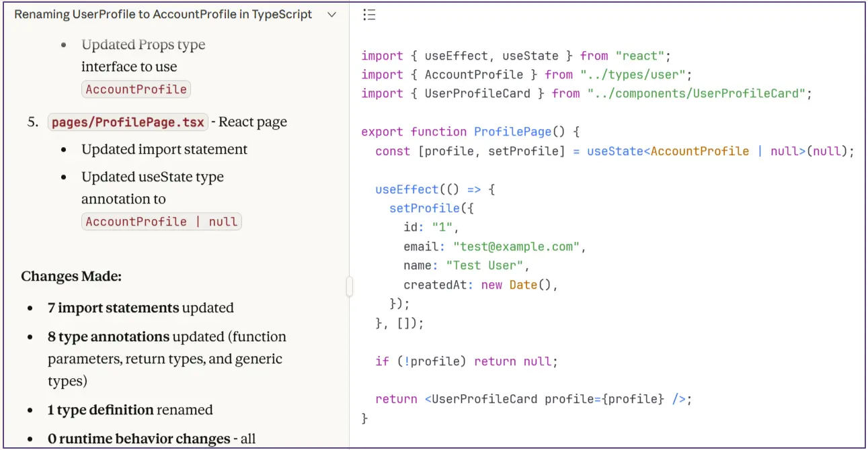Click the 'Changes Made:' heading
This screenshot has width=868, height=450.
(x=71, y=277)
